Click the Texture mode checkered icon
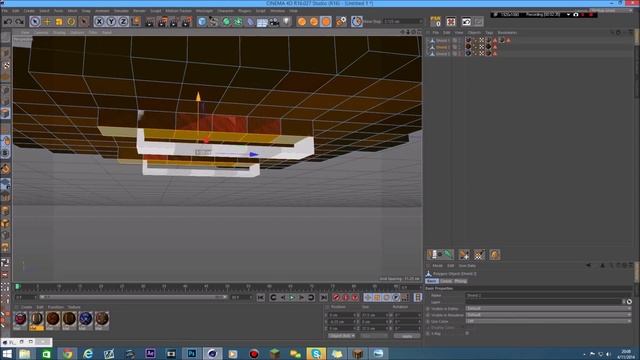640x360 pixels. click(5, 65)
